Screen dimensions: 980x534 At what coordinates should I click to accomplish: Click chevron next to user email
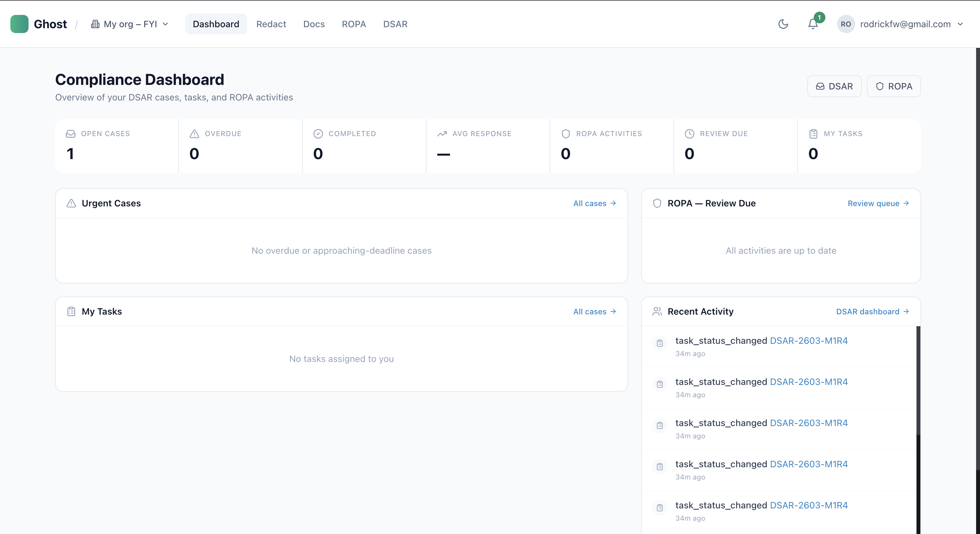pos(960,24)
